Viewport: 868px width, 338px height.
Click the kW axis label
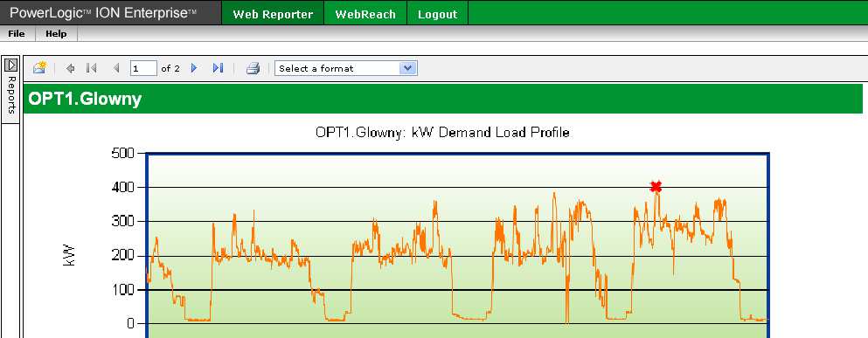pos(69,256)
